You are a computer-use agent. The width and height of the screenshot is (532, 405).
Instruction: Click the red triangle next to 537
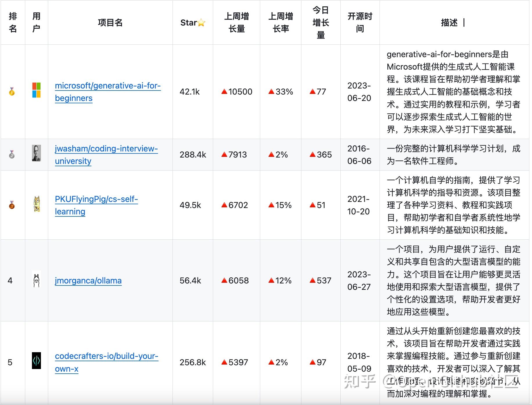coord(312,280)
